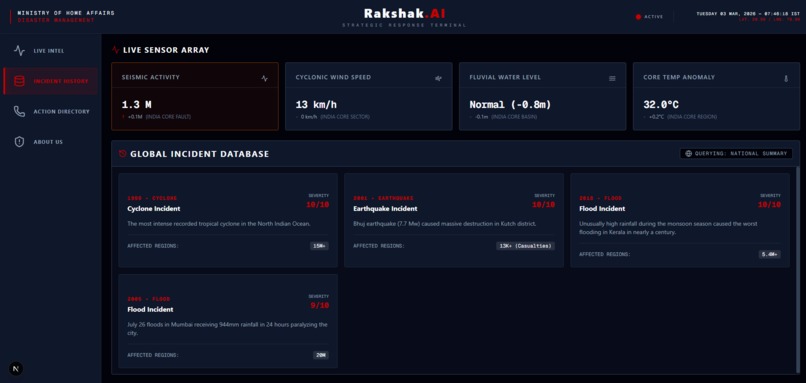Click the red Cyclone year tag
Image resolution: width=806 pixels, height=383 pixels.
[x=152, y=198]
